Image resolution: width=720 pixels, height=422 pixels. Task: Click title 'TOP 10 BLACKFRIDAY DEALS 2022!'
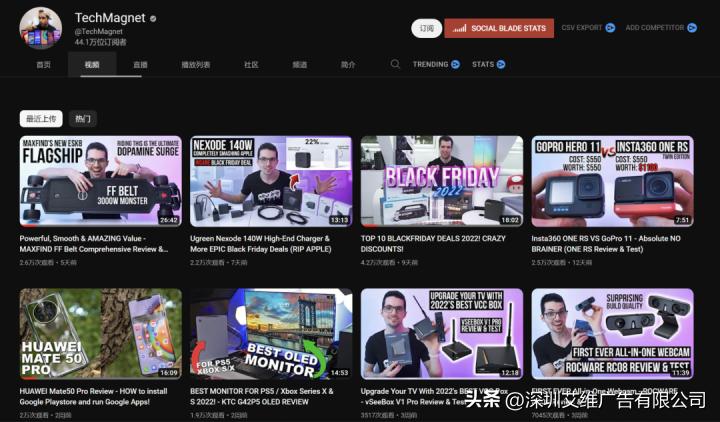point(433,244)
